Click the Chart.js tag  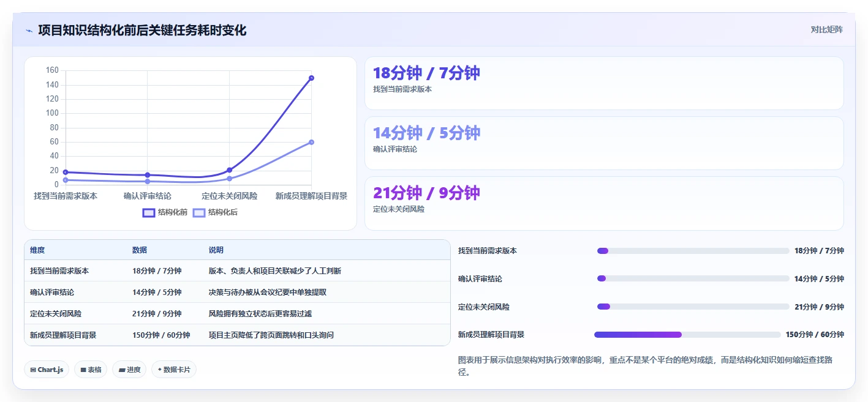tap(47, 370)
